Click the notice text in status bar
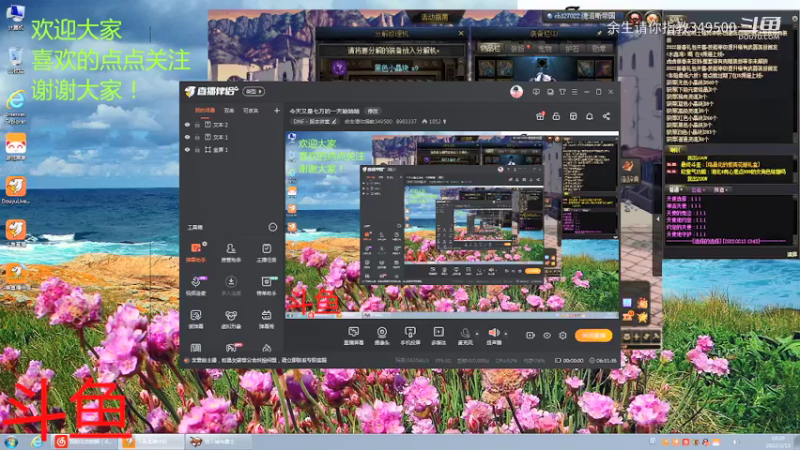This screenshot has width=800, height=450. tap(259, 360)
